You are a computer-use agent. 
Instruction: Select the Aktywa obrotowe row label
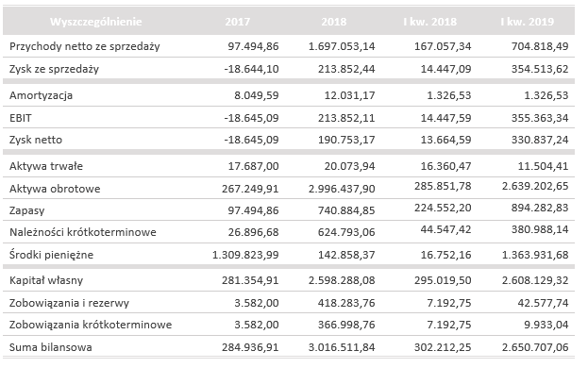pos(55,189)
